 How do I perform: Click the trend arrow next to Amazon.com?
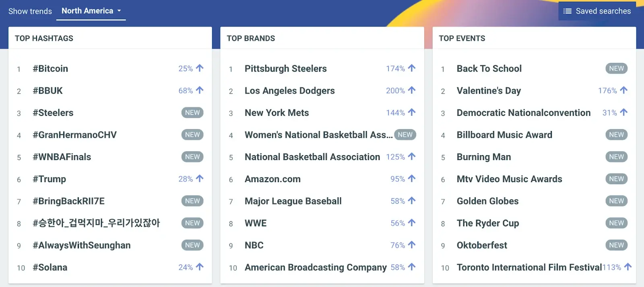(x=411, y=179)
